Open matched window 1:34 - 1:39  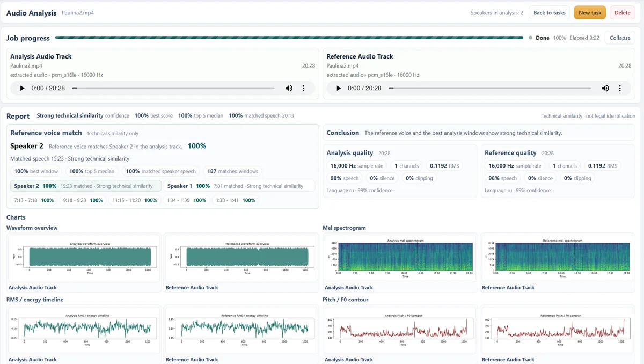click(x=186, y=200)
